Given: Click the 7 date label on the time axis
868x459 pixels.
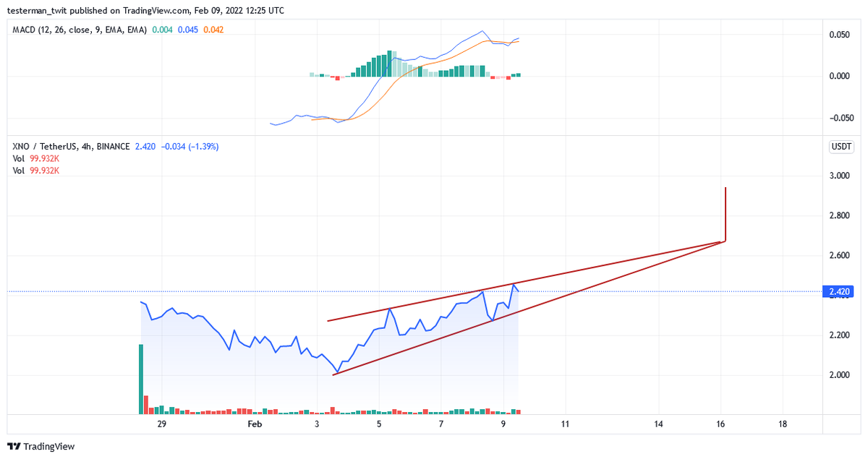Looking at the screenshot, I should [x=441, y=424].
